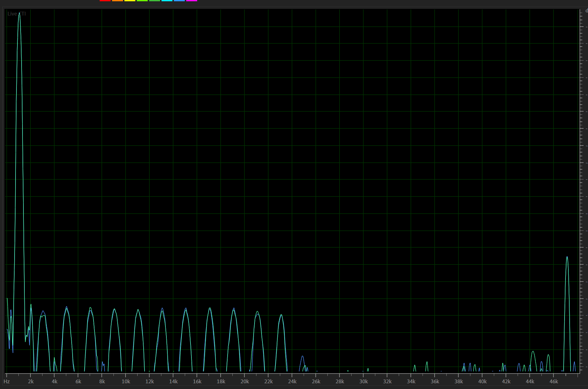
Task: Click the yellow color swatch
Action: click(130, 1)
